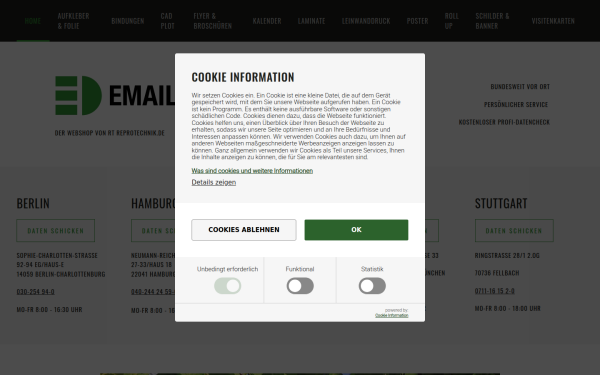Navigate to Kalender menu item
Image resolution: width=600 pixels, height=375 pixels.
coord(267,21)
